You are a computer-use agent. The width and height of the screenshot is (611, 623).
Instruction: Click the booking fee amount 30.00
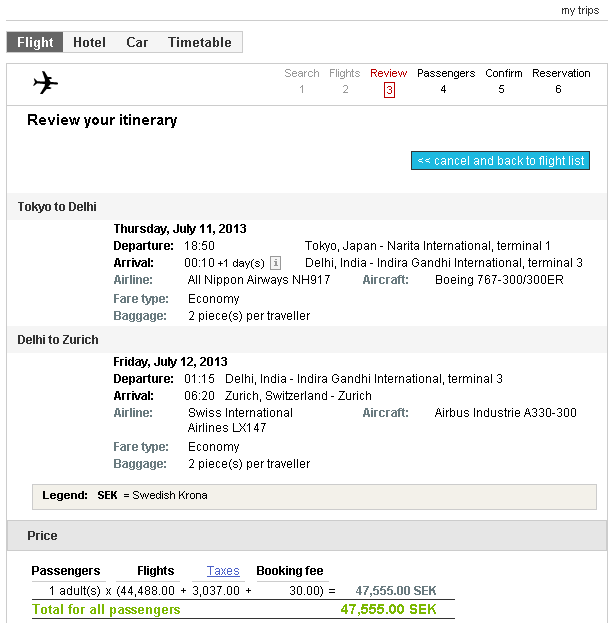(x=303, y=591)
